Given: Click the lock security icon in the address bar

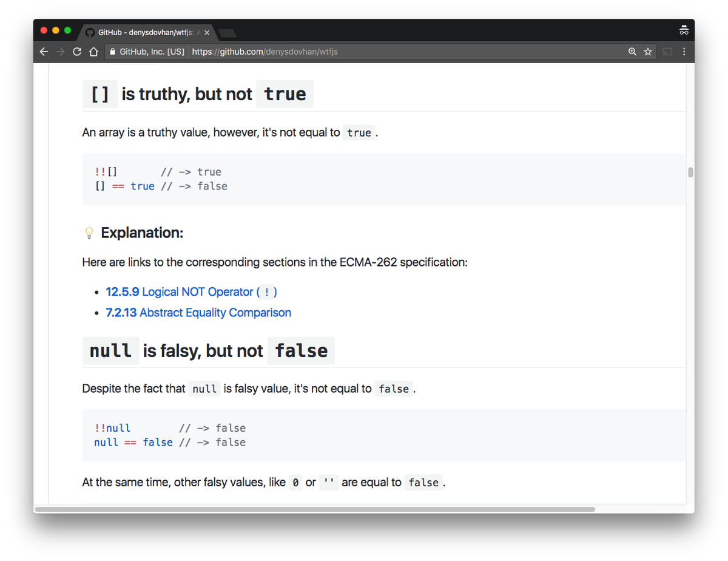Looking at the screenshot, I should [112, 52].
